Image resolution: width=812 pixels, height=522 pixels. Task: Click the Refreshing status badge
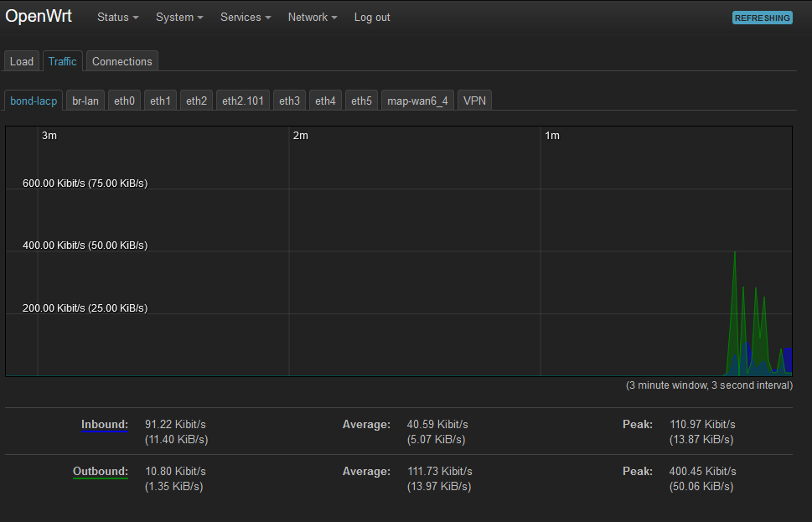click(762, 18)
